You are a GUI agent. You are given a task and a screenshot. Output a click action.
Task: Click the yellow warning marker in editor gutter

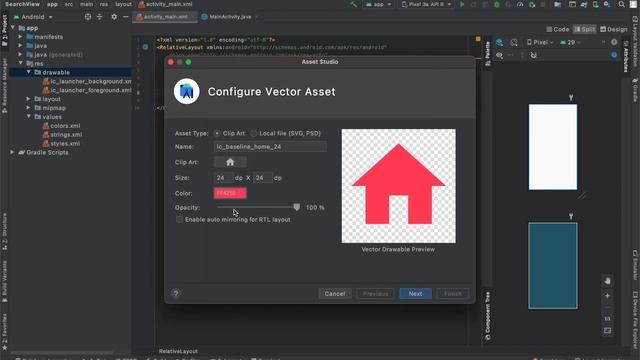[x=478, y=39]
